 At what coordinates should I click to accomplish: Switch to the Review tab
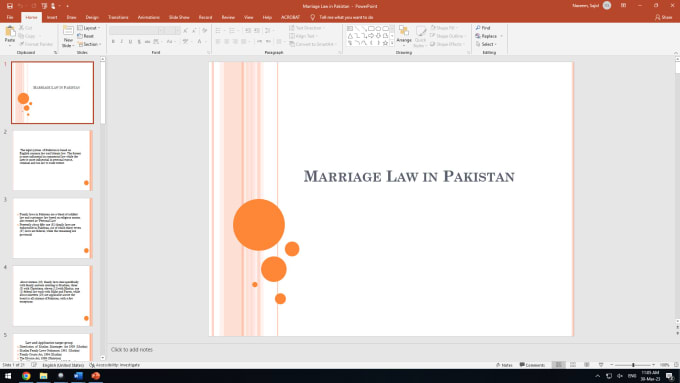pyautogui.click(x=228, y=17)
